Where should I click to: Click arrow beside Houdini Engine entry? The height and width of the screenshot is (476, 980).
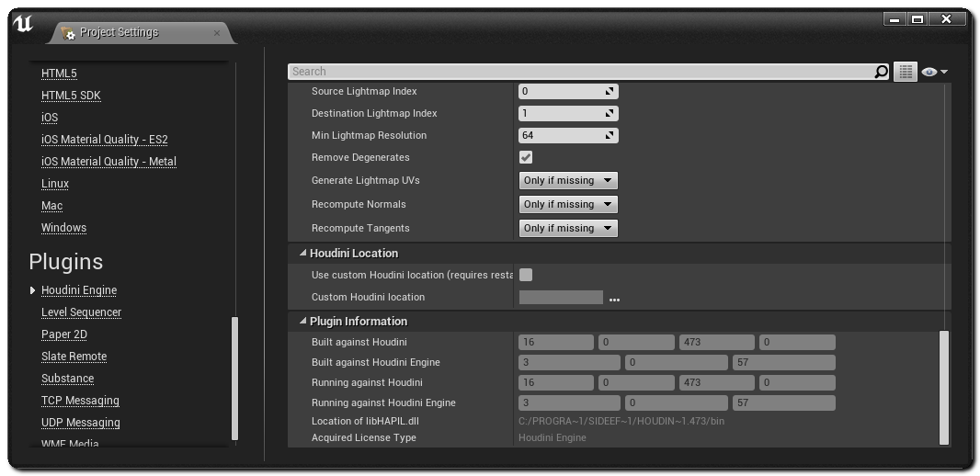(32, 290)
